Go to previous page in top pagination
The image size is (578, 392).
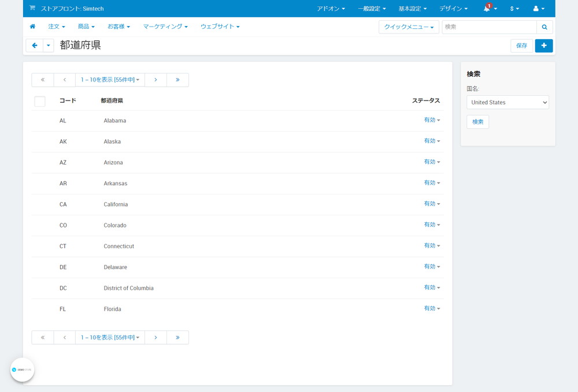point(65,80)
